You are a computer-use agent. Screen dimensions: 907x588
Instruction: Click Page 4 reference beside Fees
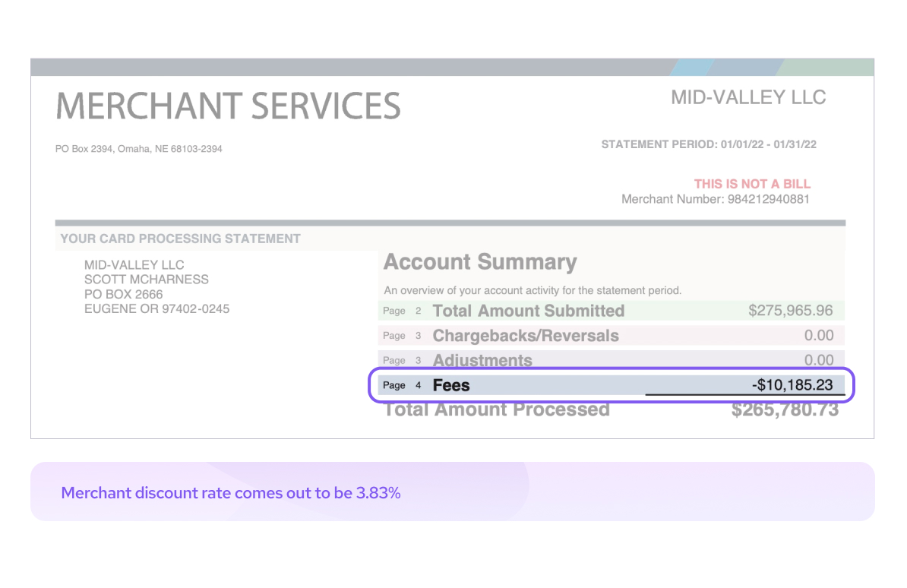(402, 385)
